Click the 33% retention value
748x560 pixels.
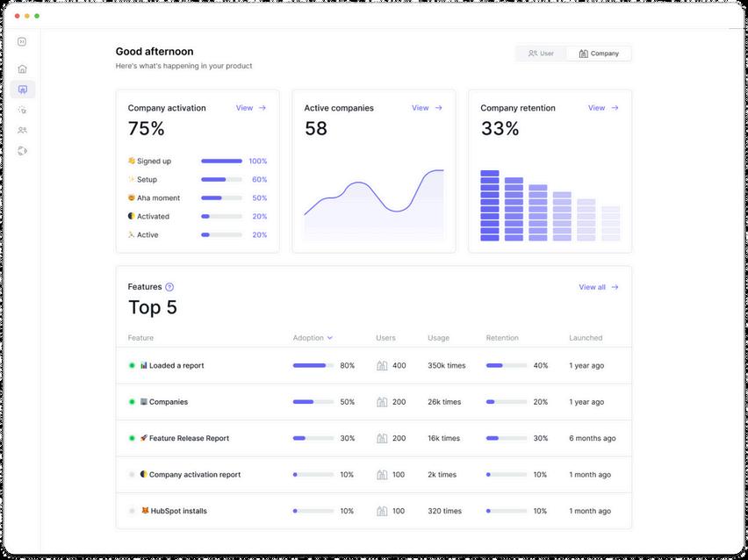click(x=500, y=129)
